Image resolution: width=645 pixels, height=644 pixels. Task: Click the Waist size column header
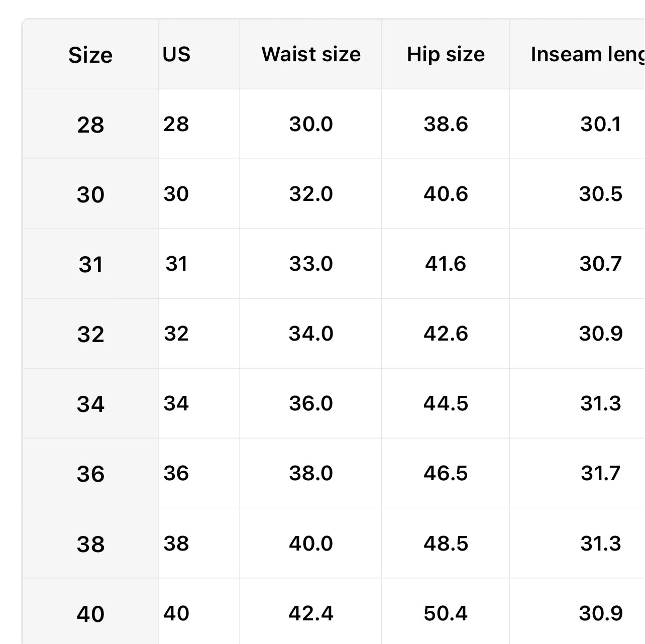(311, 54)
